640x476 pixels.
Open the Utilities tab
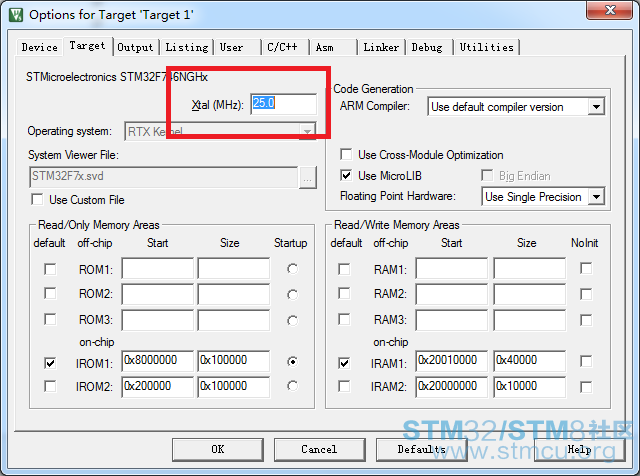click(x=487, y=47)
